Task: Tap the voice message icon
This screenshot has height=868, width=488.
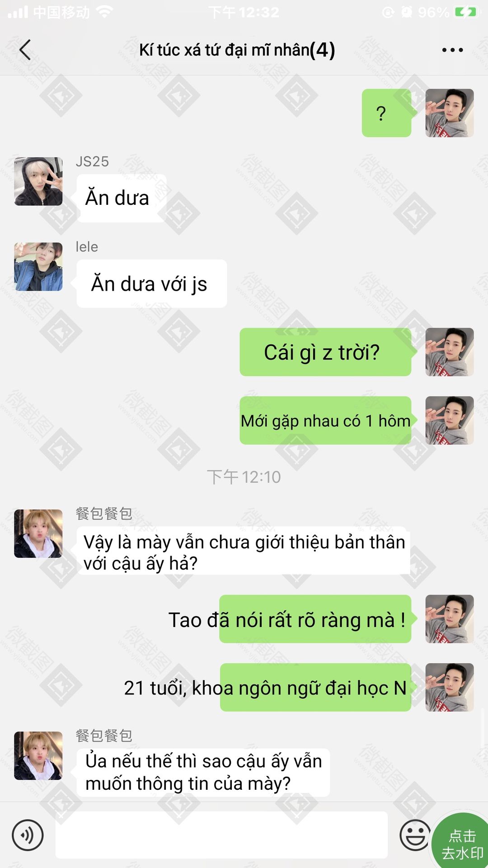Action: [28, 835]
